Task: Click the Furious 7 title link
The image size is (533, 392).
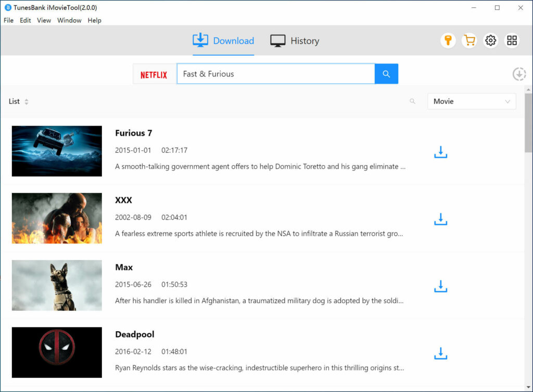Action: (x=133, y=133)
